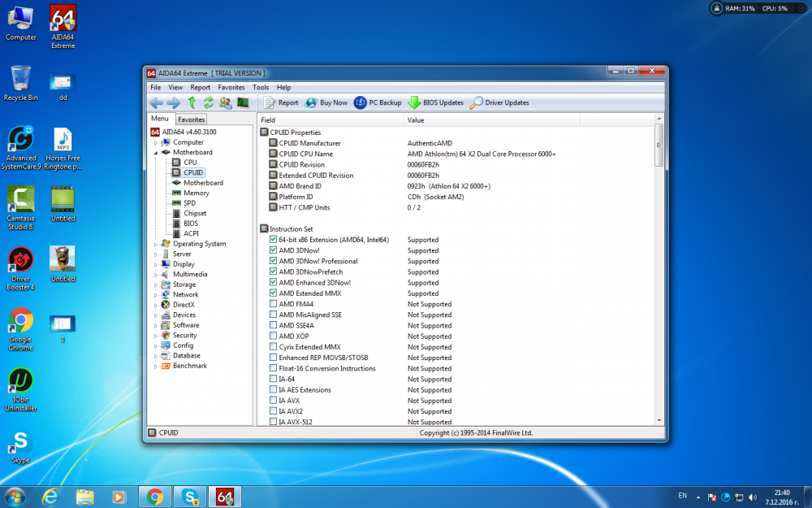Expand the Computer tree node
Screen dimensions: 812x508
click(156, 142)
